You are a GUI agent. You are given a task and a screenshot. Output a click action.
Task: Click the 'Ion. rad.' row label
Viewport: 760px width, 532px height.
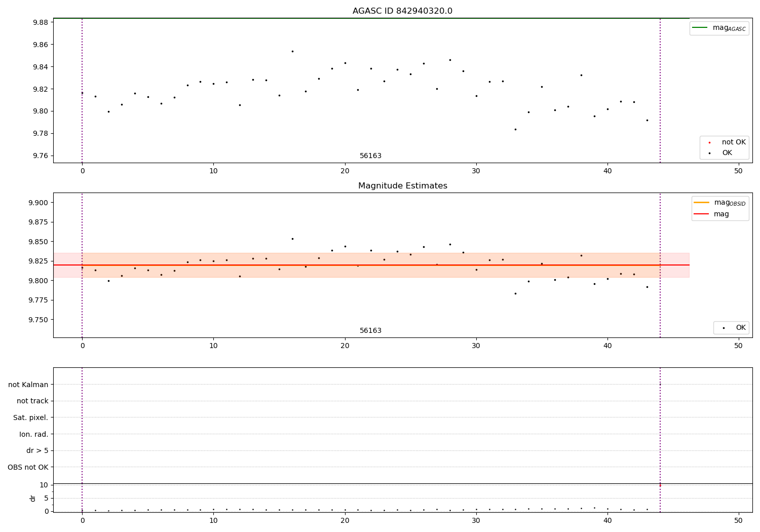tap(34, 434)
